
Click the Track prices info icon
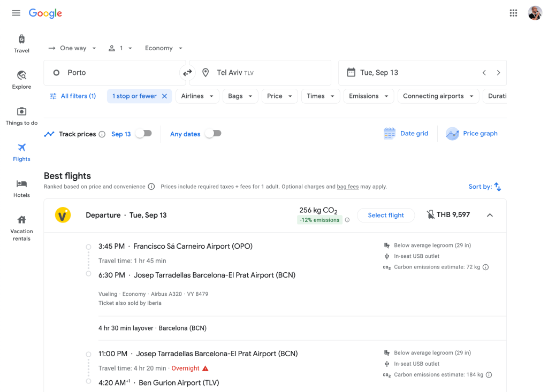pyautogui.click(x=102, y=134)
